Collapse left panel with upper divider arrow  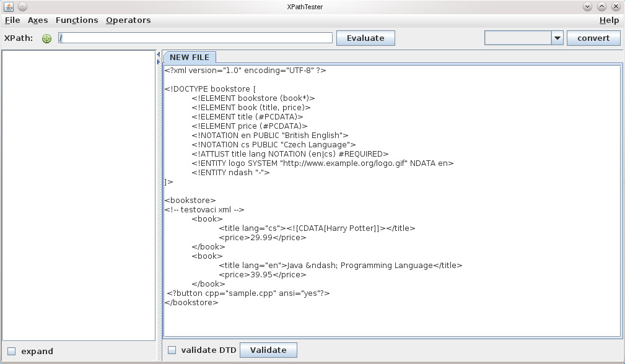[158, 54]
